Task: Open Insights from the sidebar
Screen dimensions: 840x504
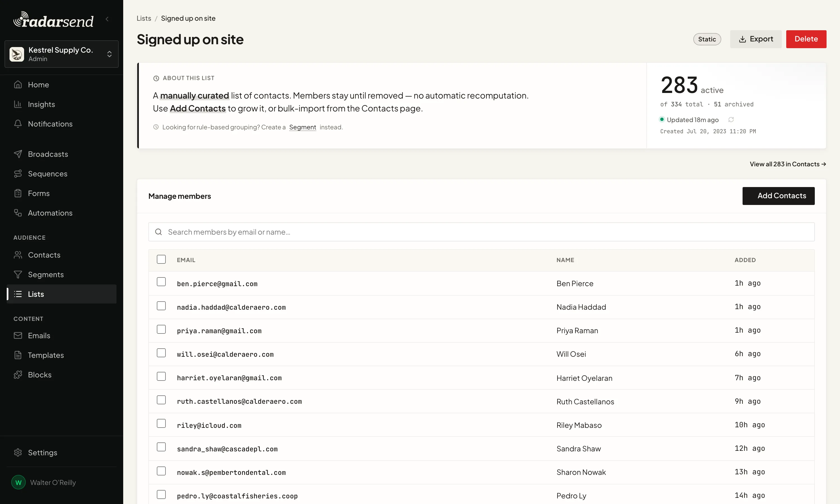Action: pyautogui.click(x=61, y=104)
